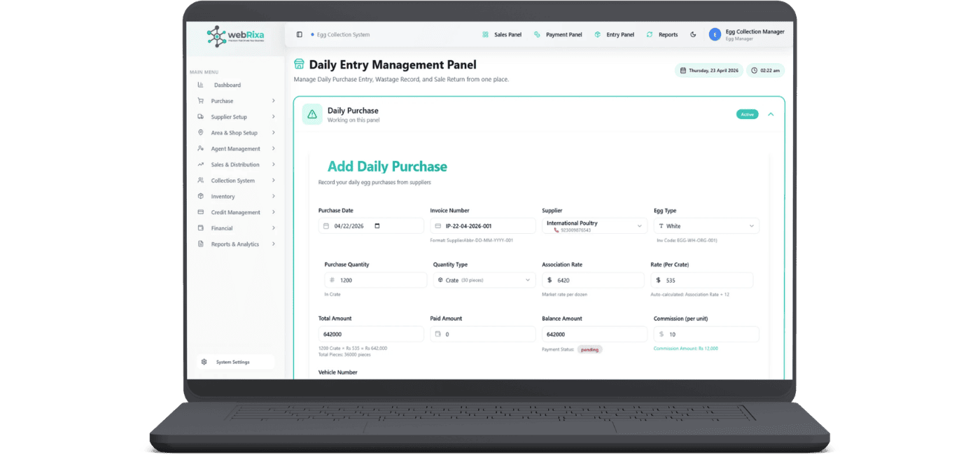Screen dimensions: 980x455
Task: Click the Dashboard chart icon
Action: [201, 85]
